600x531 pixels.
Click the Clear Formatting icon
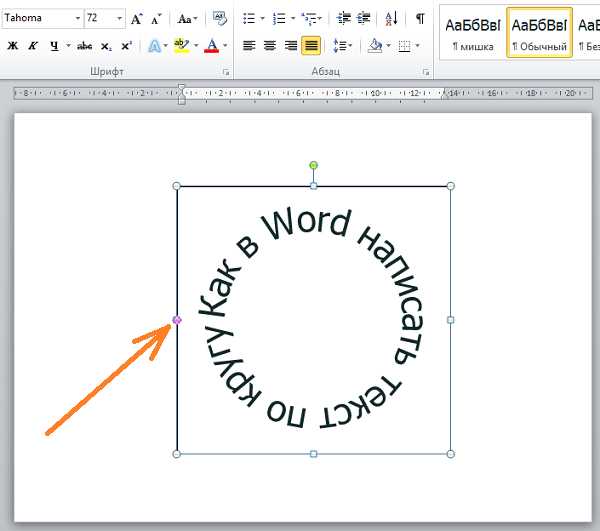(x=219, y=19)
